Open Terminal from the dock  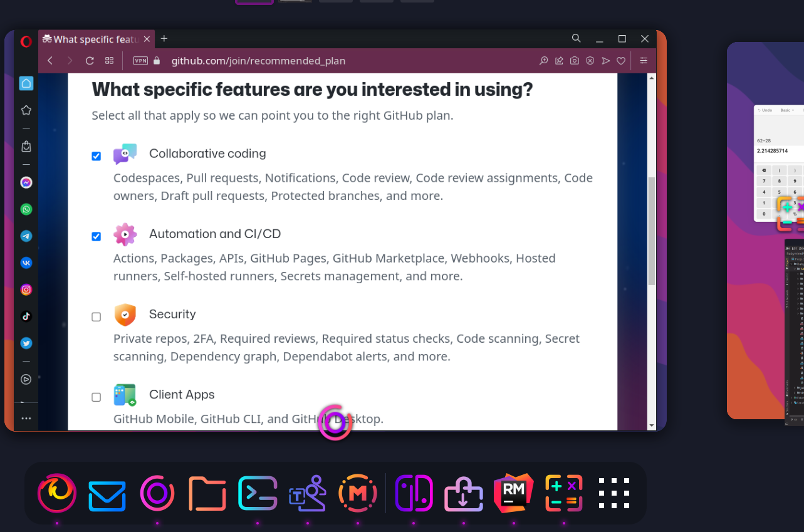pyautogui.click(x=258, y=494)
